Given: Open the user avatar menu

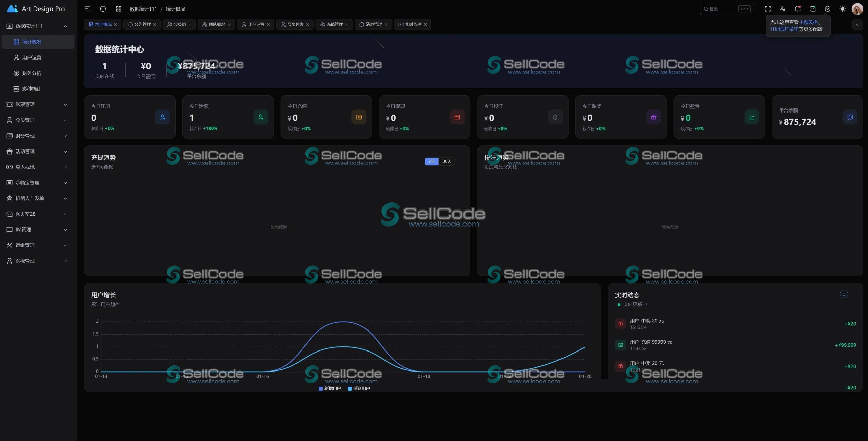Looking at the screenshot, I should coord(857,9).
